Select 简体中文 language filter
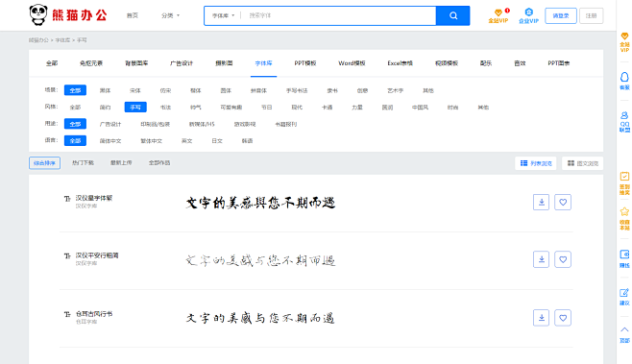This screenshot has width=632, height=364. click(x=110, y=141)
